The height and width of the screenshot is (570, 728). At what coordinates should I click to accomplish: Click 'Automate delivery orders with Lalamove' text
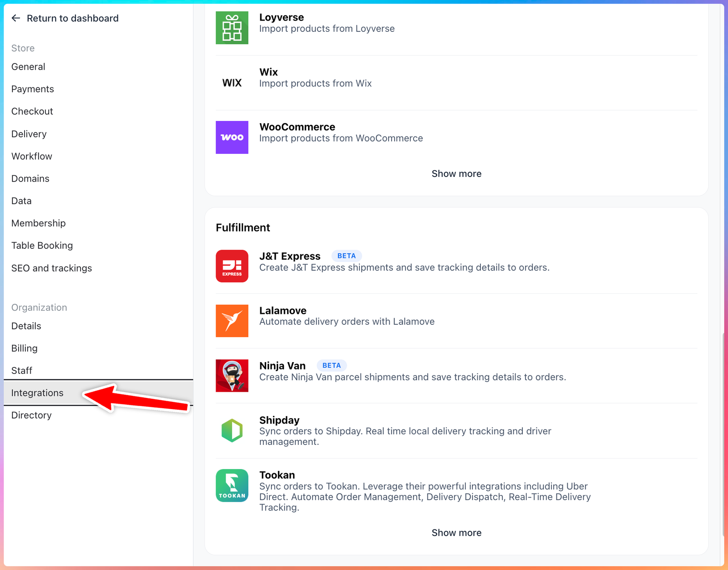pos(347,322)
